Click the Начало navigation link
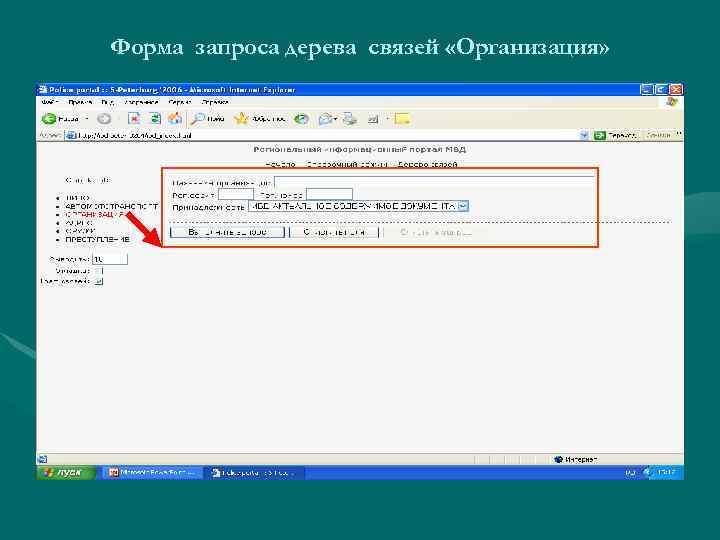 coord(280,164)
